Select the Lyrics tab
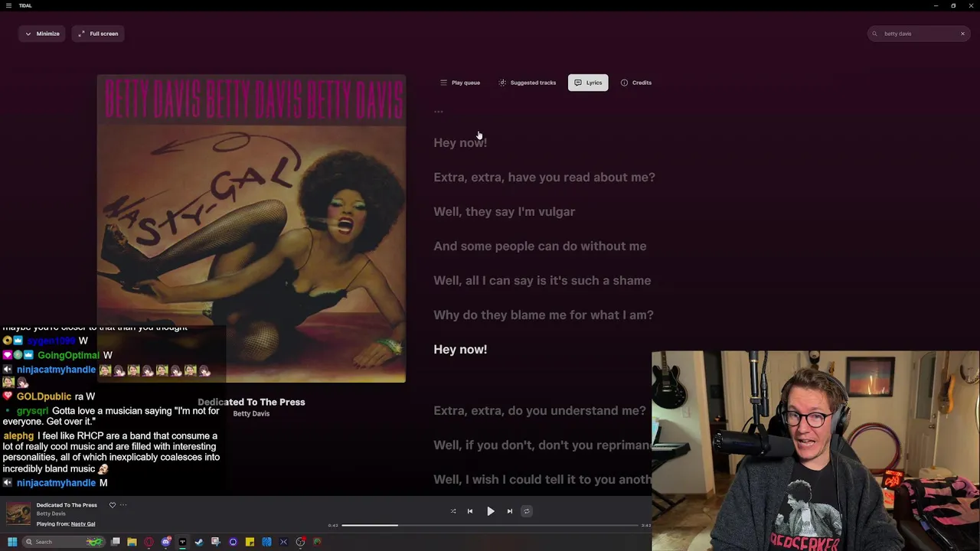Image resolution: width=980 pixels, height=551 pixels. 588,83
